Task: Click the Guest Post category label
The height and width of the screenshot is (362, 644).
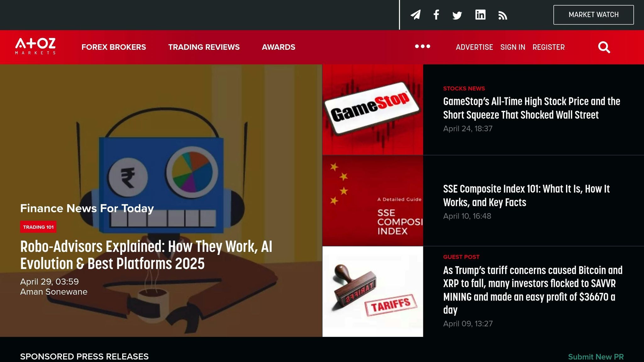Action: click(461, 257)
